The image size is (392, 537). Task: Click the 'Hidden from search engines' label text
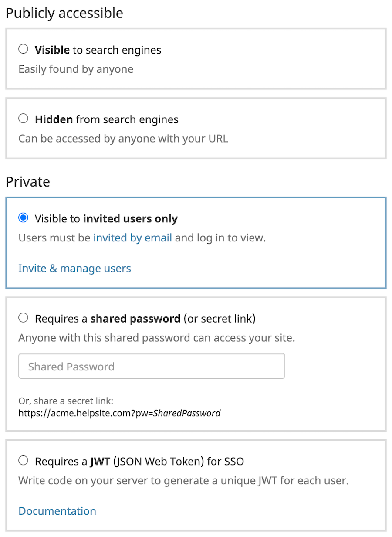pyautogui.click(x=107, y=119)
